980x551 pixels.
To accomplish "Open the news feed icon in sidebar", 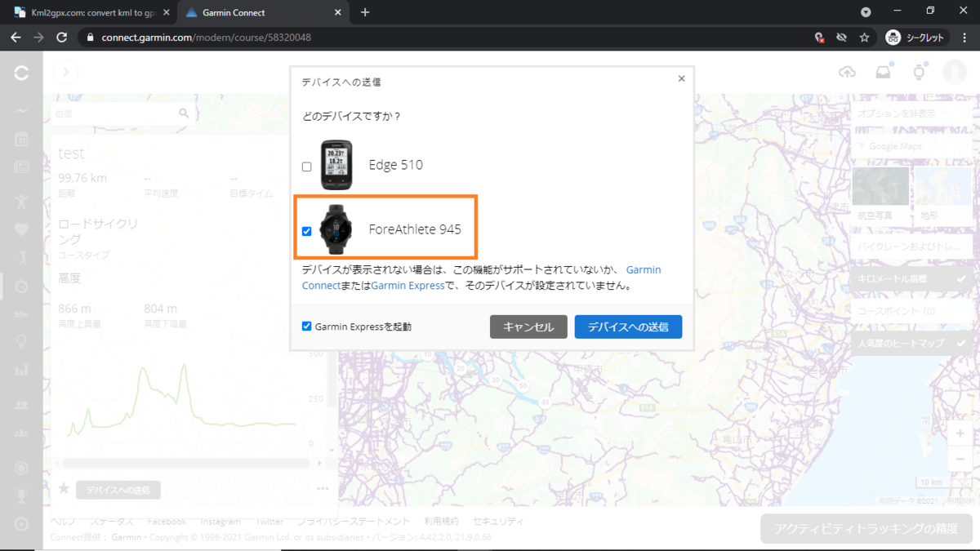I will 22,167.
